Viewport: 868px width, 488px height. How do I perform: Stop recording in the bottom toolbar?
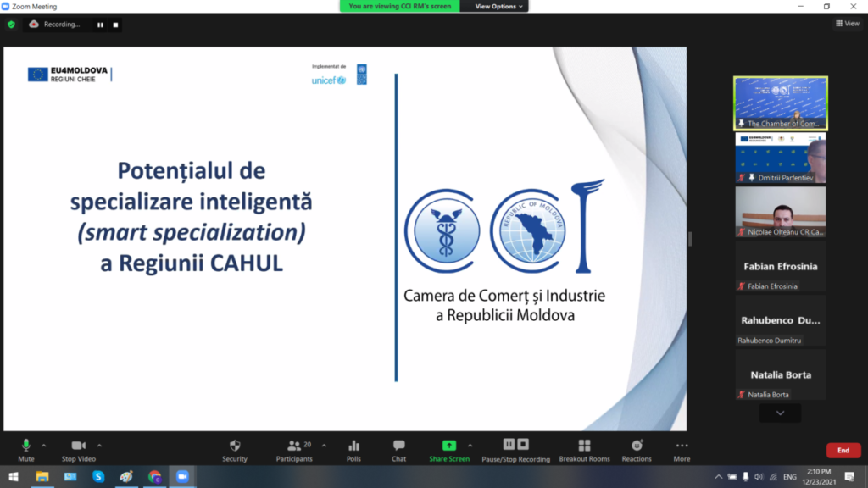click(523, 444)
